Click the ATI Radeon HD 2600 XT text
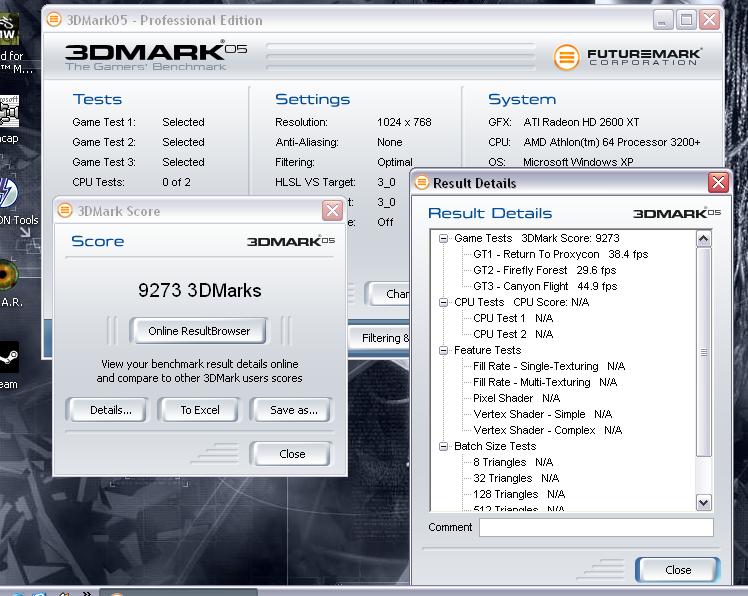748x596 pixels. coord(581,122)
